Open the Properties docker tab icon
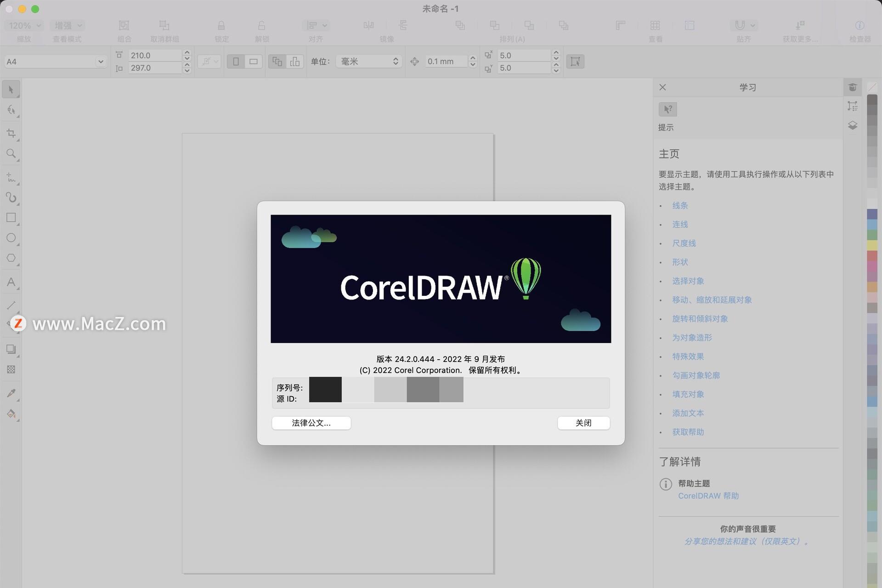 click(853, 106)
